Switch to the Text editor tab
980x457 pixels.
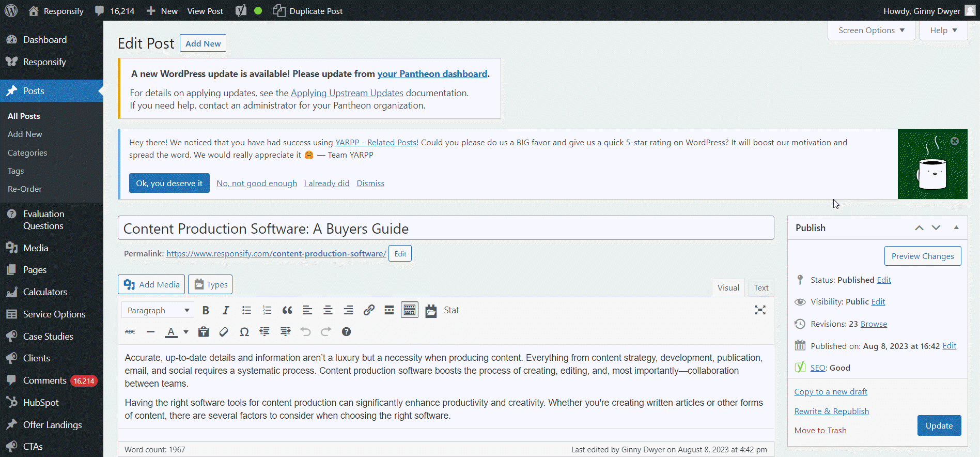(761, 288)
